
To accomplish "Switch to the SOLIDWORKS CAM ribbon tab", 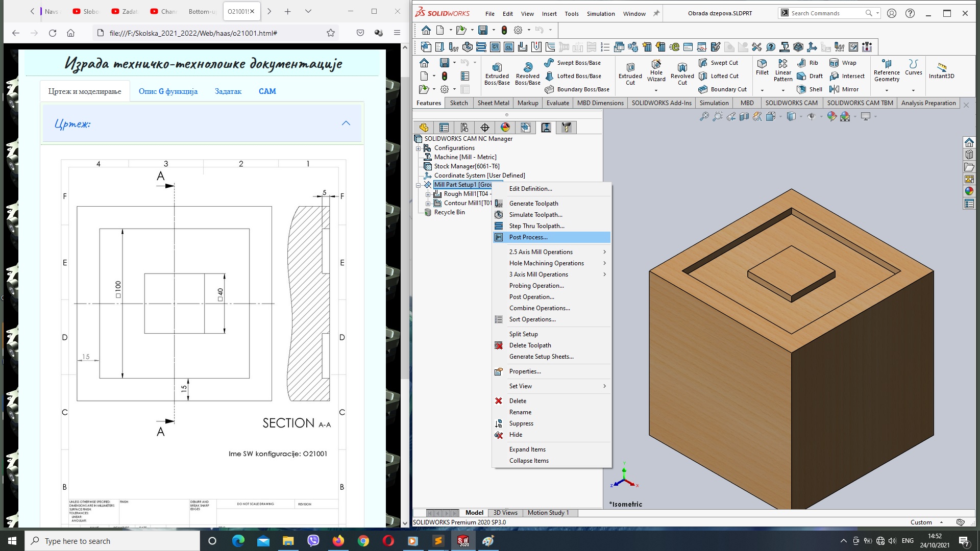I will pyautogui.click(x=791, y=103).
